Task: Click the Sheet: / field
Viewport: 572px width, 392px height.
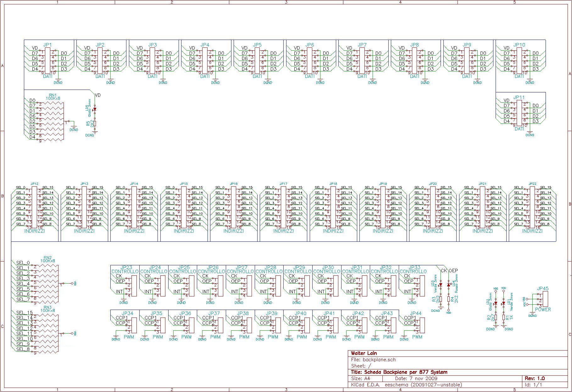Action: pyautogui.click(x=361, y=366)
